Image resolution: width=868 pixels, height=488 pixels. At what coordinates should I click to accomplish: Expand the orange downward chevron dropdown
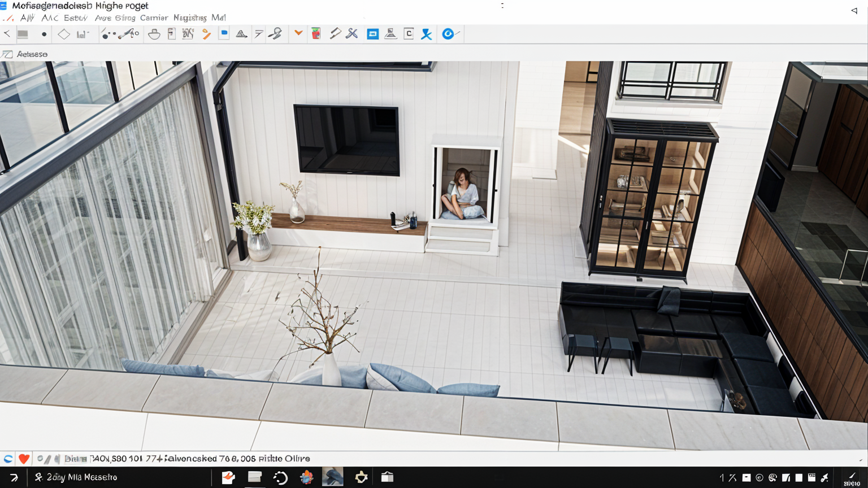[x=298, y=33]
